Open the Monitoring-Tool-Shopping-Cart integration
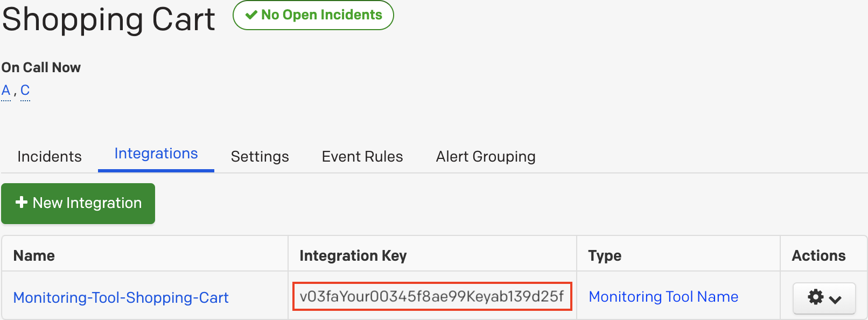This screenshot has width=868, height=320. point(121,297)
